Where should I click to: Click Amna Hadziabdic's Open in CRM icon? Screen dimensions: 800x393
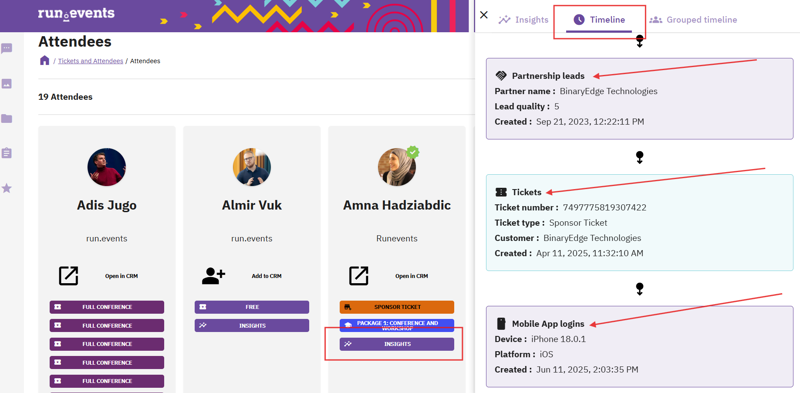pos(359,276)
